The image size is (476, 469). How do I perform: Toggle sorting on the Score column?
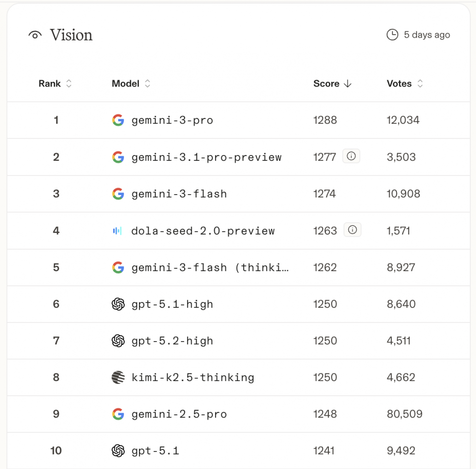click(x=332, y=84)
